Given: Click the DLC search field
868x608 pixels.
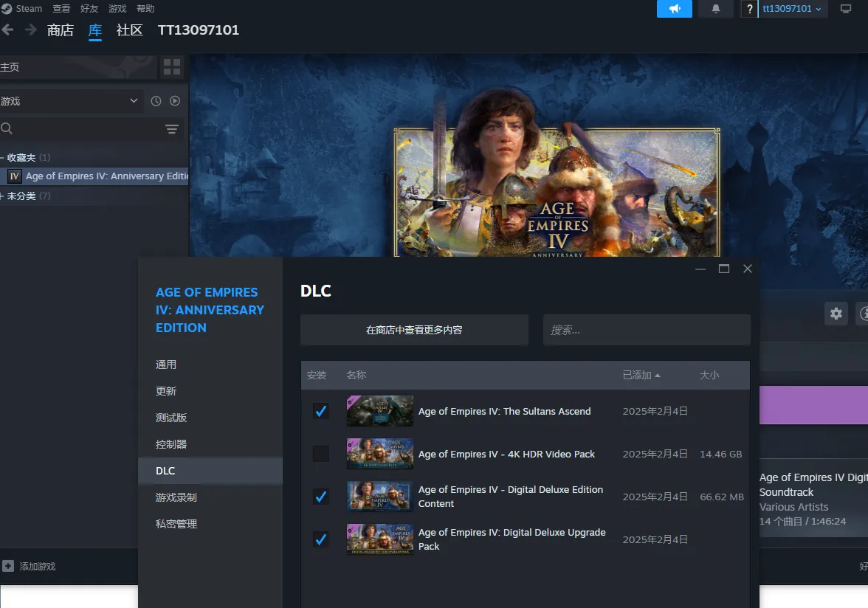Looking at the screenshot, I should point(647,330).
